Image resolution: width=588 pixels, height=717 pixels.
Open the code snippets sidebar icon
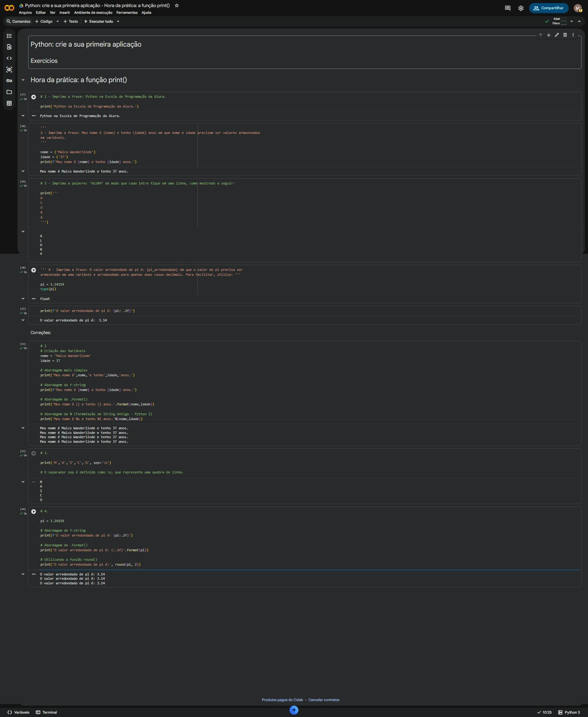(x=9, y=58)
